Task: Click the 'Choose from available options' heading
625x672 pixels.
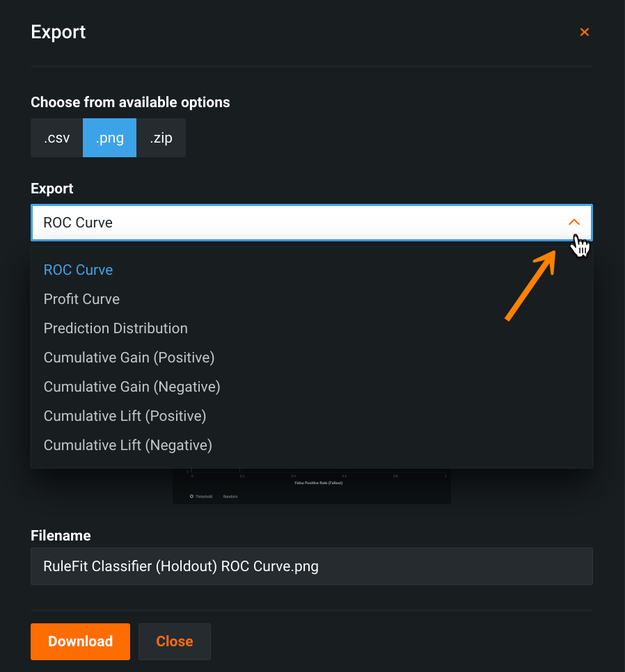Action: pos(130,102)
